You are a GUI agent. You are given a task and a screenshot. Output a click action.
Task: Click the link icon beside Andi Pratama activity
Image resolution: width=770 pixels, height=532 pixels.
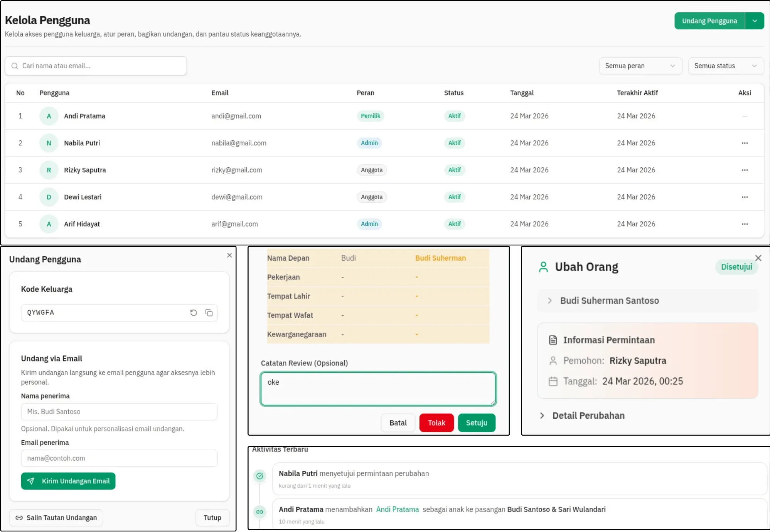tap(259, 512)
